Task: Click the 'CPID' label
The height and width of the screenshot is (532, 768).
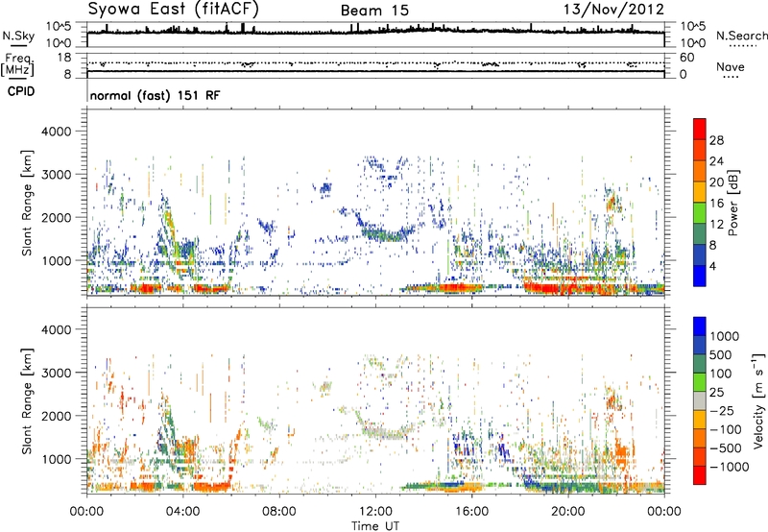Action: (21, 91)
